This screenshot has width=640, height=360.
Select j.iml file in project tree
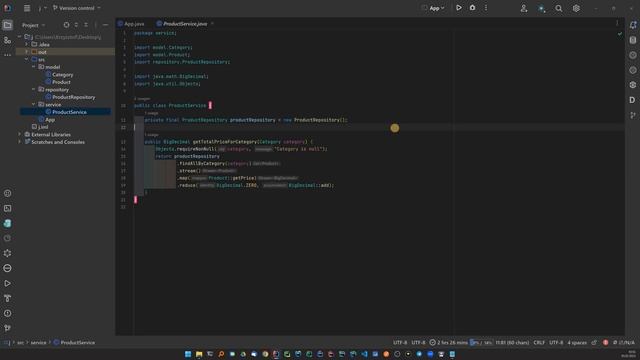click(x=40, y=127)
